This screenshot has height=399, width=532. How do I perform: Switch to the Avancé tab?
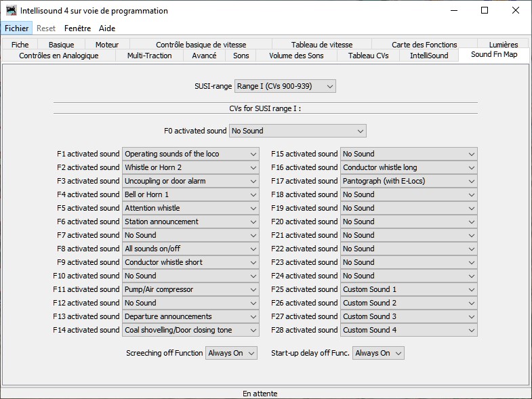click(x=204, y=56)
